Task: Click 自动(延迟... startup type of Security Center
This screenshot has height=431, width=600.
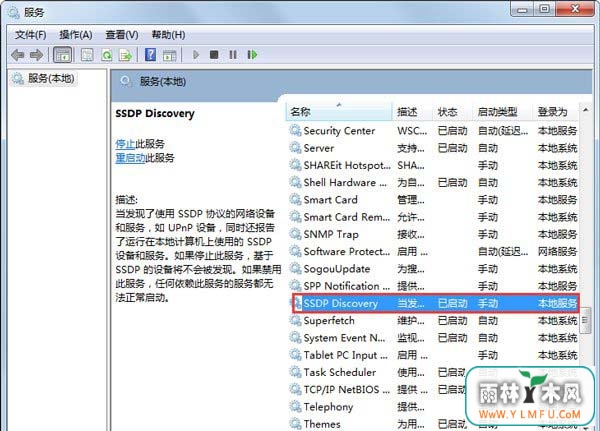Action: pos(503,131)
